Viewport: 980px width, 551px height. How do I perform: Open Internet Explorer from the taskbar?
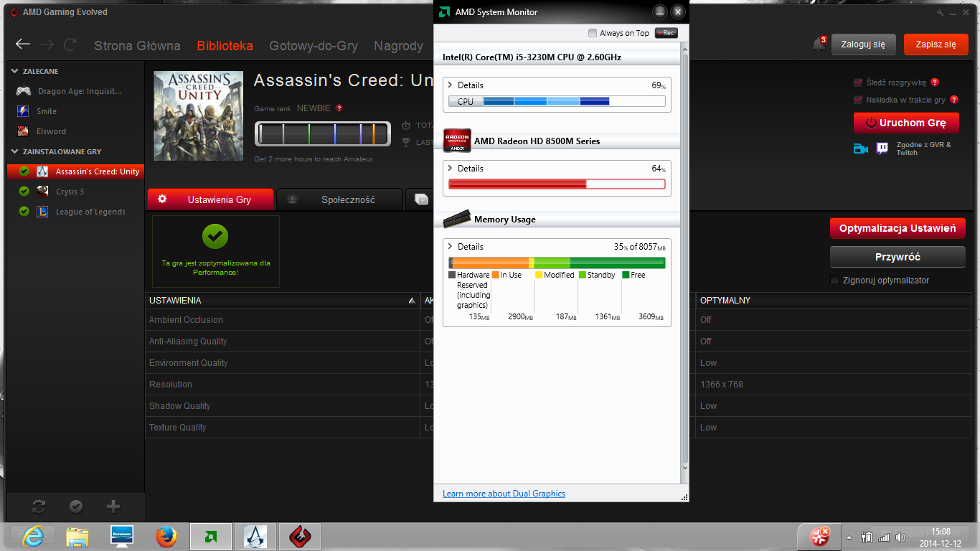(x=32, y=536)
